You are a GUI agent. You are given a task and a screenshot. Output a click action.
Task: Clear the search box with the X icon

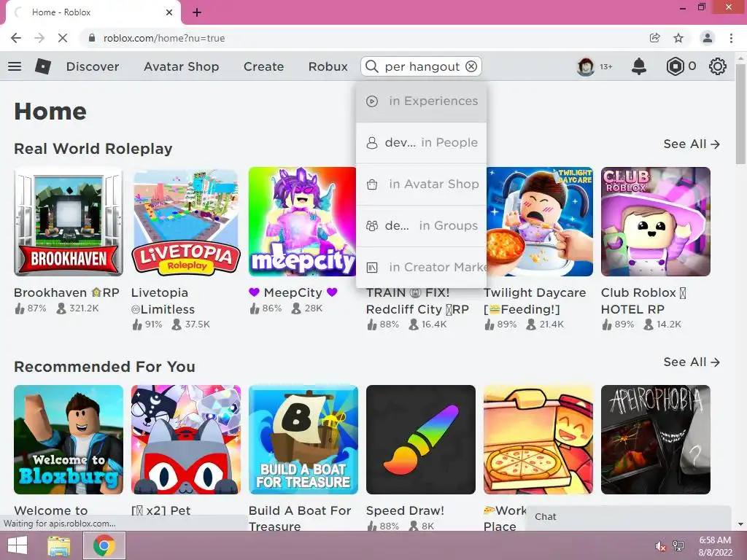(x=471, y=66)
